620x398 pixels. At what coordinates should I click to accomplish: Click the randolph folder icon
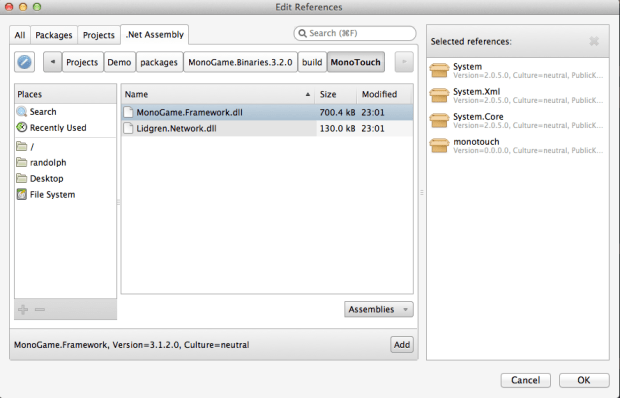[22, 162]
